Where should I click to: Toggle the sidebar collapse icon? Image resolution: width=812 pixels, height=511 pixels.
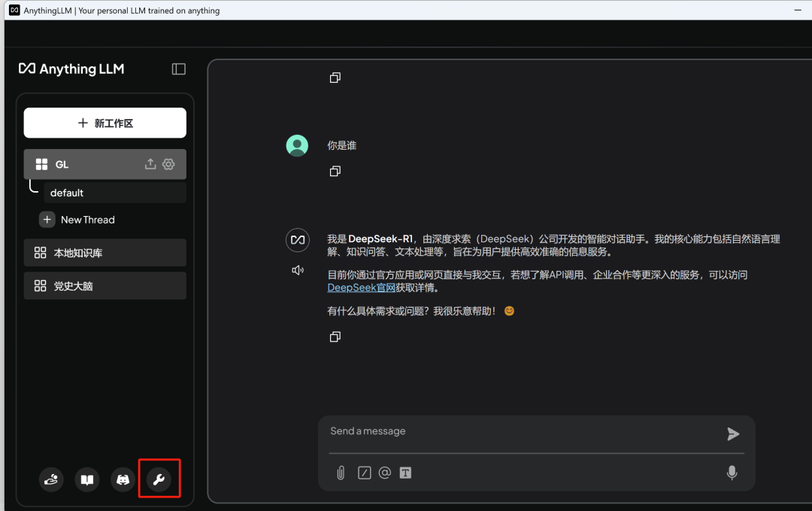(x=179, y=69)
